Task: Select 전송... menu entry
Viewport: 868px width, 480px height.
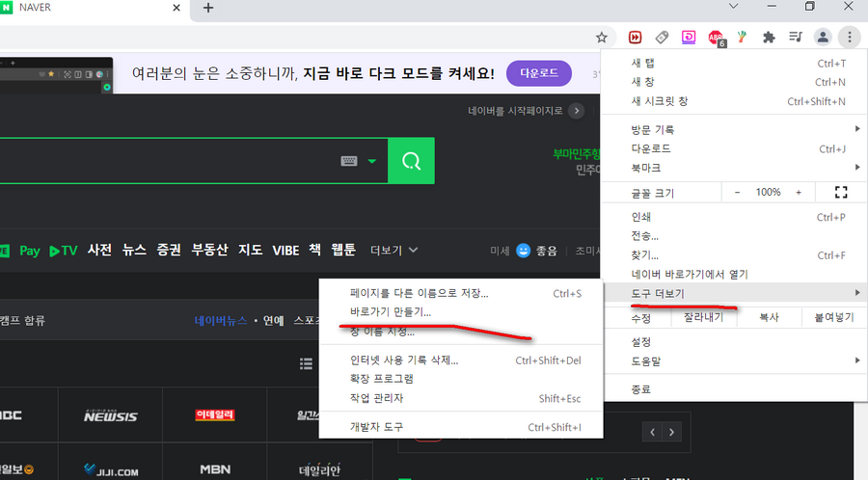Action: tap(734, 236)
